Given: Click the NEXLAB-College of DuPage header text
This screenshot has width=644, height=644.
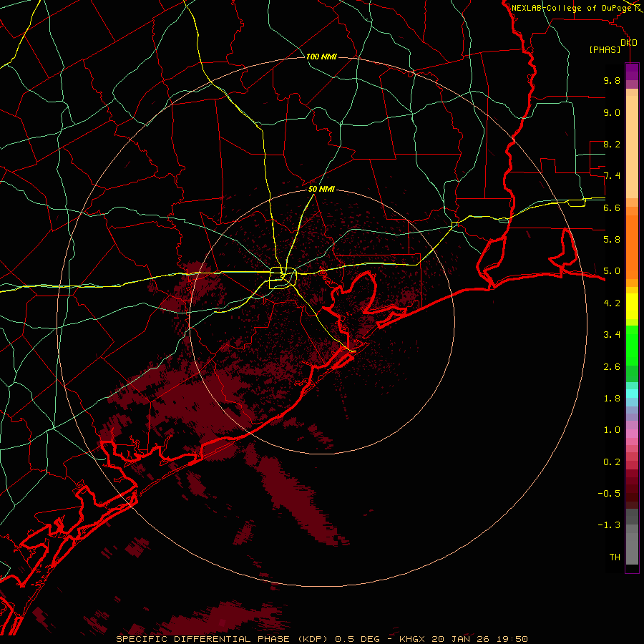Looking at the screenshot, I should tap(572, 8).
